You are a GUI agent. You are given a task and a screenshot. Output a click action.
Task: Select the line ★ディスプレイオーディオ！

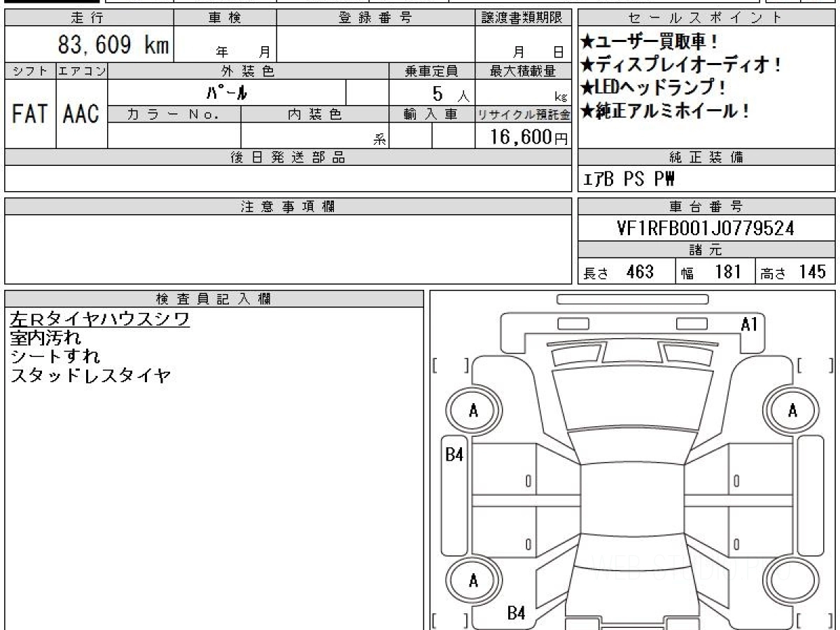(x=680, y=65)
